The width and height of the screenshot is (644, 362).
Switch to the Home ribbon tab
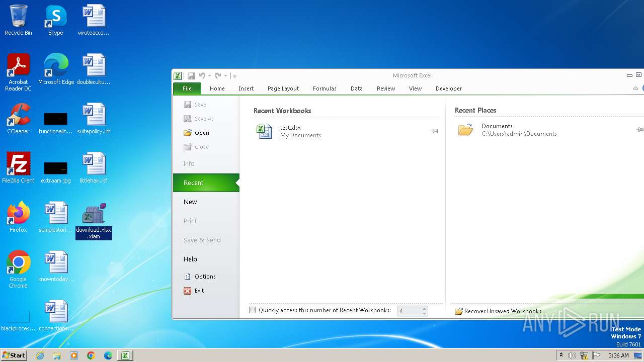point(217,88)
